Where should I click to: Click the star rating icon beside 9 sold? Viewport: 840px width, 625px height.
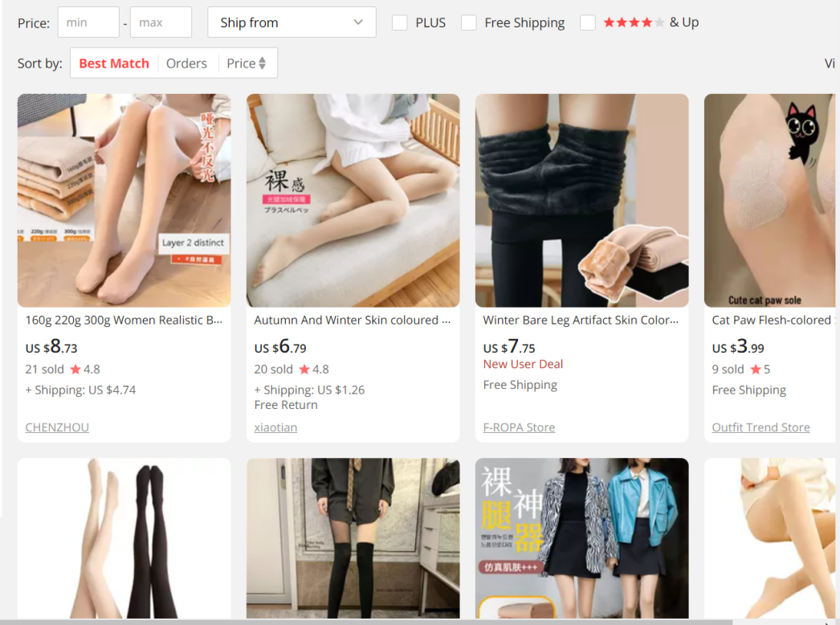tap(756, 370)
